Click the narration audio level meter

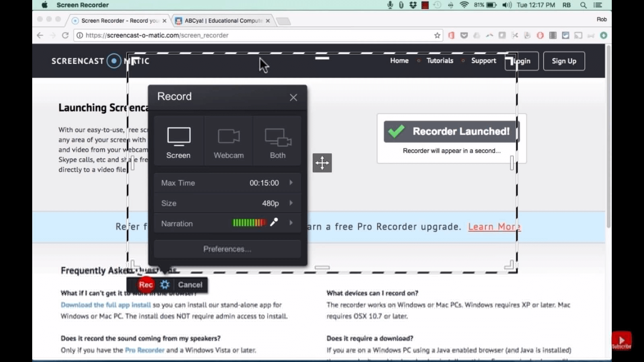point(249,222)
